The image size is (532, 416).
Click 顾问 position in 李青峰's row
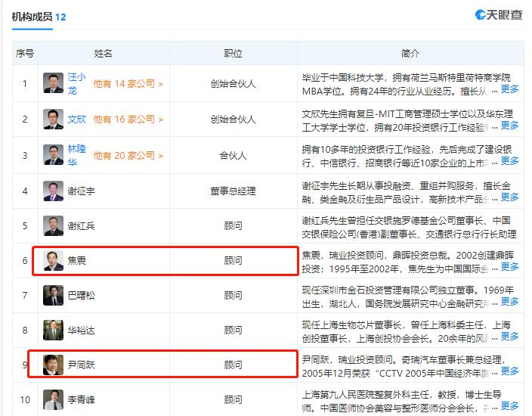pos(233,399)
